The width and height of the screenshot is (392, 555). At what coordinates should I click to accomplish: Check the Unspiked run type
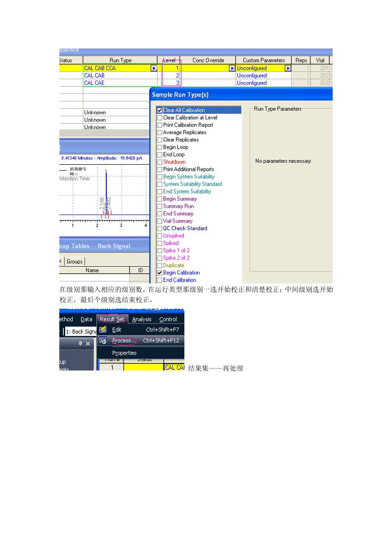[x=160, y=236]
